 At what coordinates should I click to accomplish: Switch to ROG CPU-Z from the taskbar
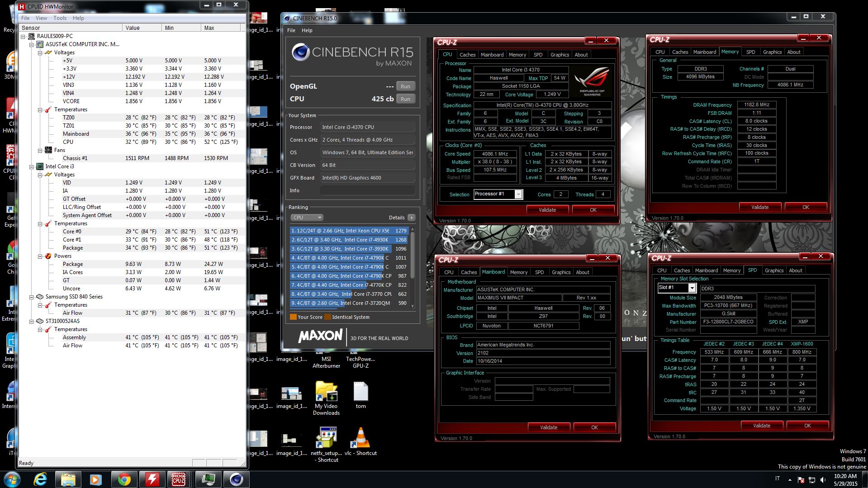click(x=179, y=479)
